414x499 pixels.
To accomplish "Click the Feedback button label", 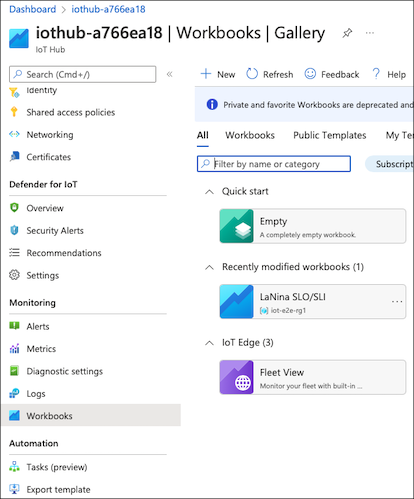I will (x=340, y=74).
